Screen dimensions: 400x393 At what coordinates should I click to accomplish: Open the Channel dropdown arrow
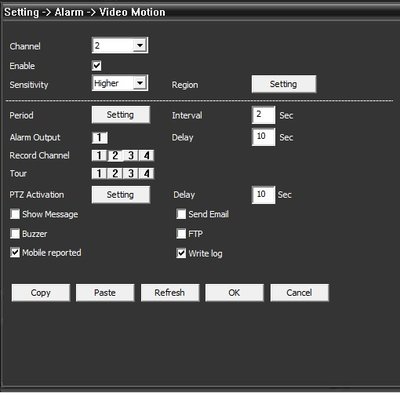tap(140, 45)
